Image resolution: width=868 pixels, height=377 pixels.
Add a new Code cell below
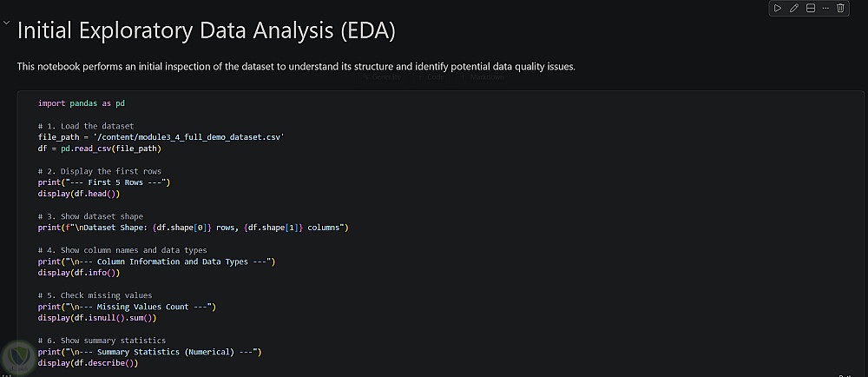431,77
